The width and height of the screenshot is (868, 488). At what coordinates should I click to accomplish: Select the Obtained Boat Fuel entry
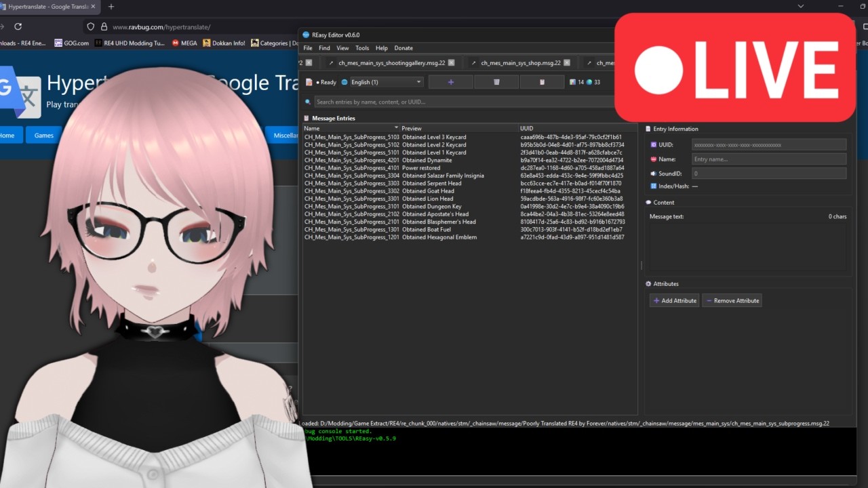tap(470, 230)
